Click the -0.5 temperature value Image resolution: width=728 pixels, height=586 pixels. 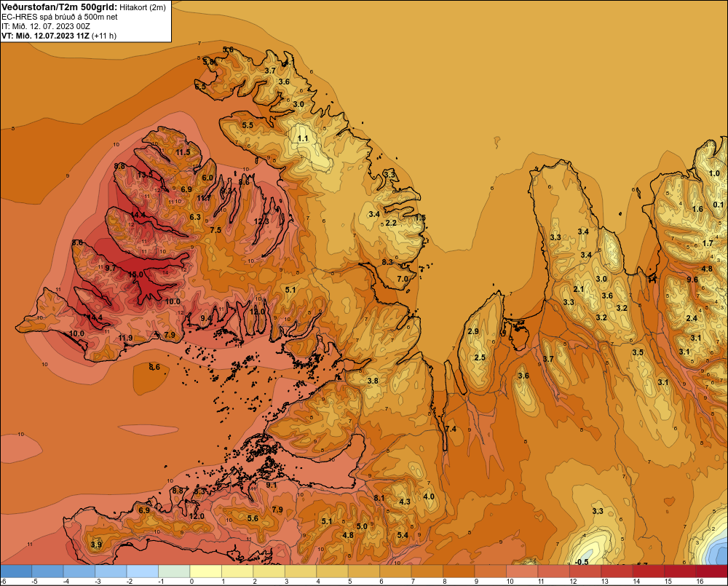582,562
